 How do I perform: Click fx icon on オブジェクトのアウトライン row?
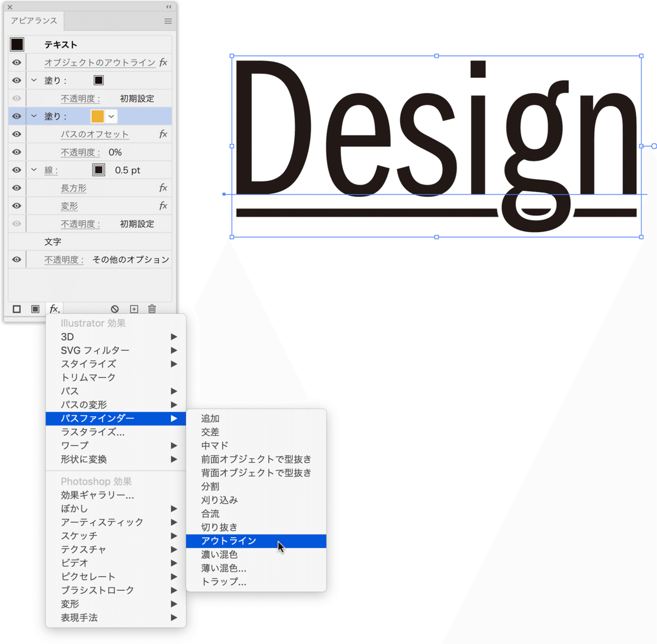click(163, 62)
